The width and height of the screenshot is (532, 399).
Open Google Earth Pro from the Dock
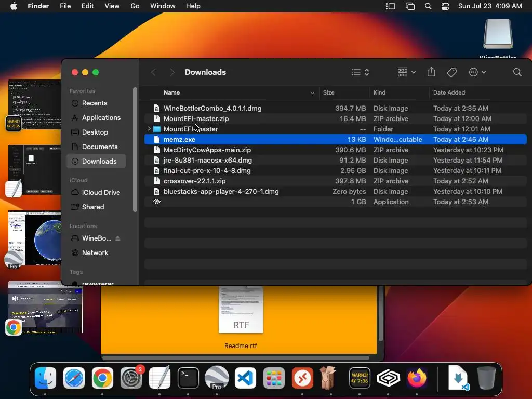tap(217, 378)
